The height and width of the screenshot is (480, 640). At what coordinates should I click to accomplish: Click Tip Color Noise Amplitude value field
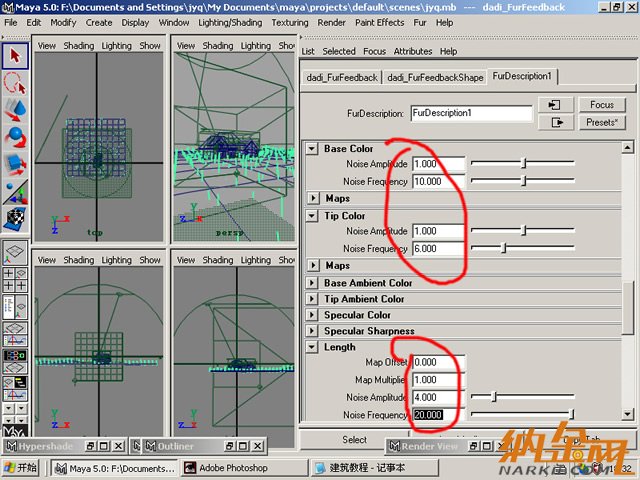pyautogui.click(x=438, y=231)
